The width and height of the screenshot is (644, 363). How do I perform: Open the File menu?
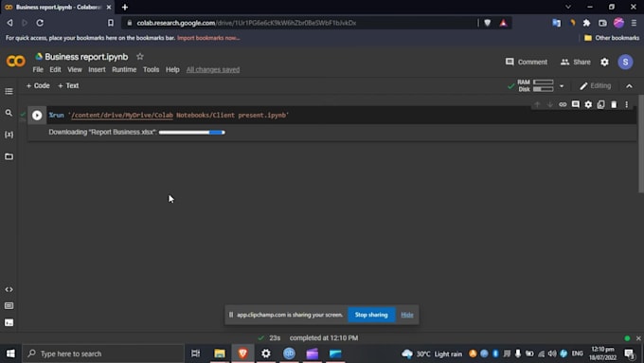[38, 69]
